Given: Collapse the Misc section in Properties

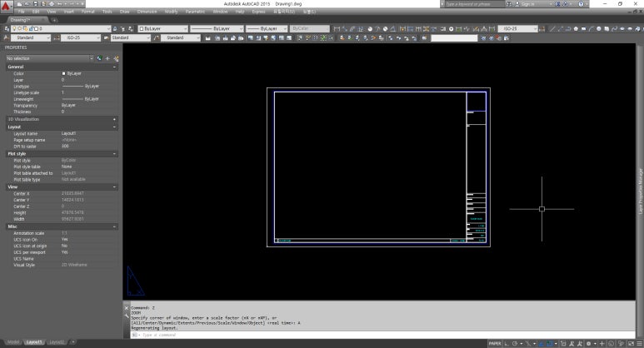Looking at the screenshot, I should click(x=115, y=226).
